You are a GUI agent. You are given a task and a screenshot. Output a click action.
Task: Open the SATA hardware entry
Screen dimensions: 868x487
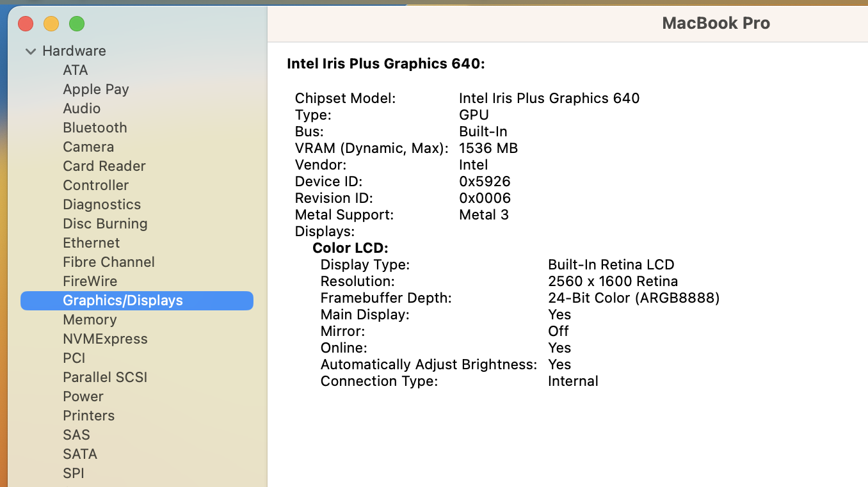click(x=80, y=454)
